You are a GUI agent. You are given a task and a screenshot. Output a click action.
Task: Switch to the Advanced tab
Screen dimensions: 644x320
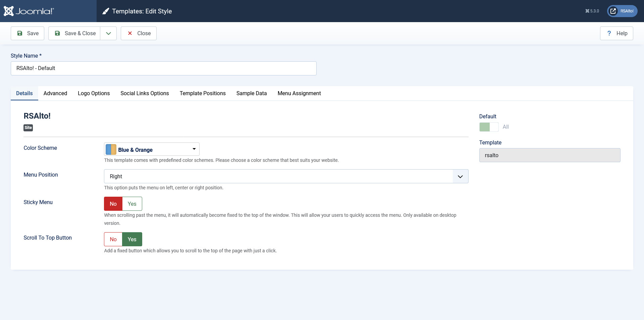(55, 93)
